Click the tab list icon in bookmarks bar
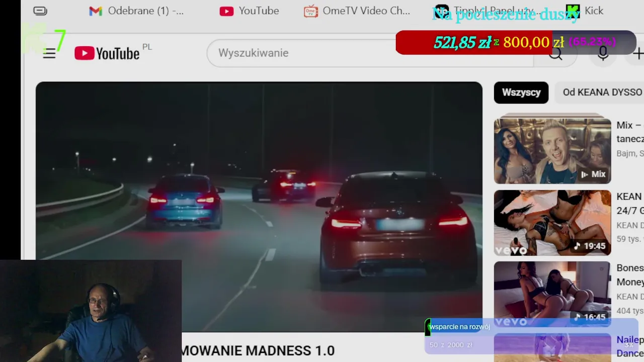 click(x=40, y=11)
